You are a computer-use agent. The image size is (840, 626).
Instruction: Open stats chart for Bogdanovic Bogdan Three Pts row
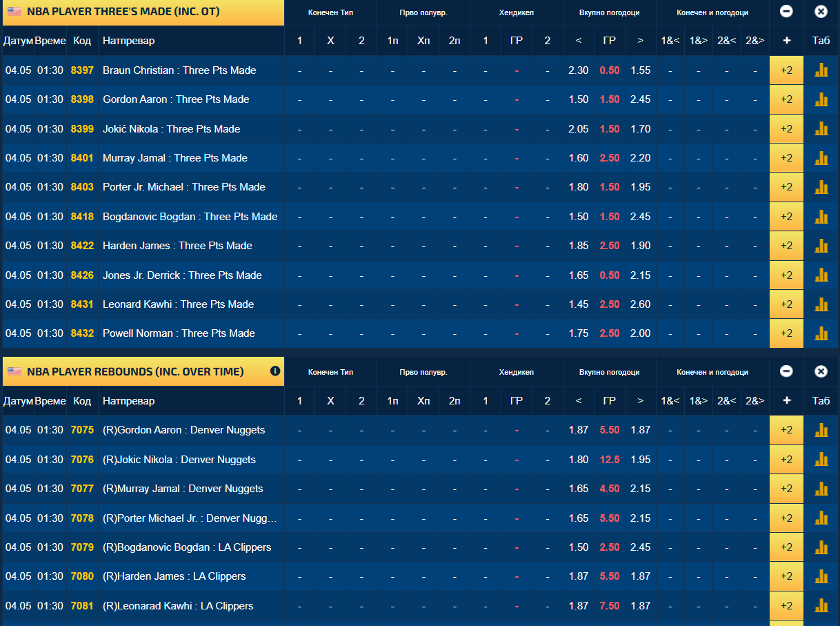pyautogui.click(x=821, y=217)
